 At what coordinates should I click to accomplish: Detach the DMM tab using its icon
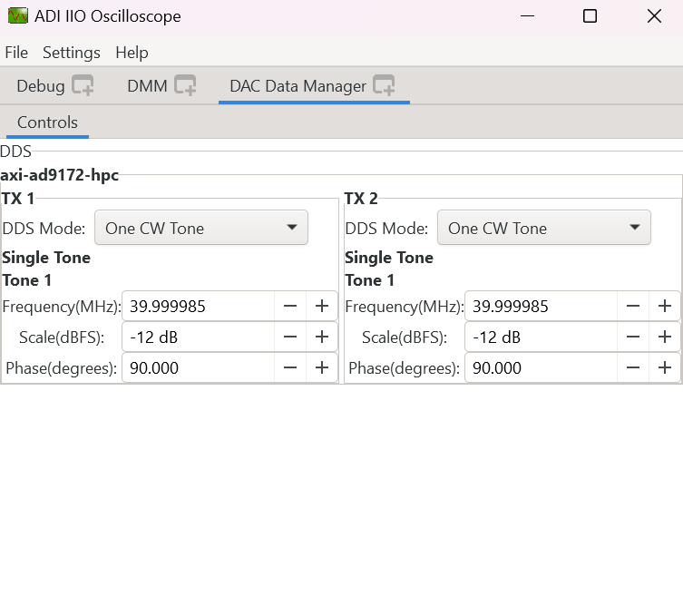pyautogui.click(x=185, y=86)
